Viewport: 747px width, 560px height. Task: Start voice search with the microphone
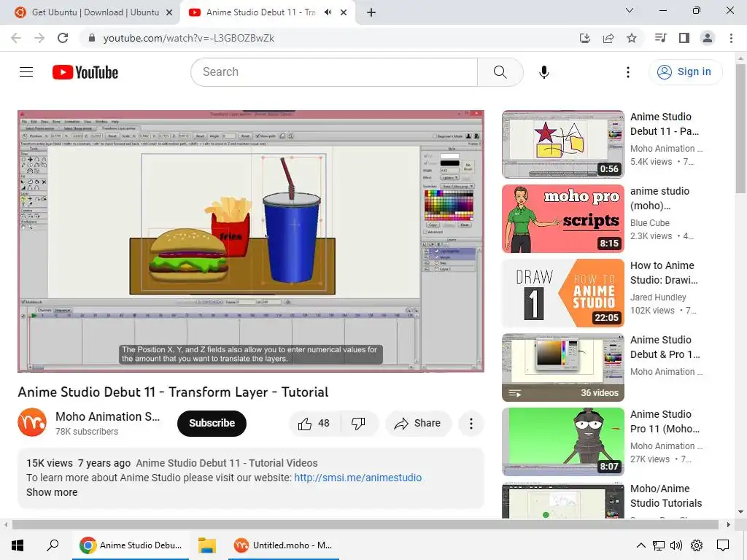543,72
